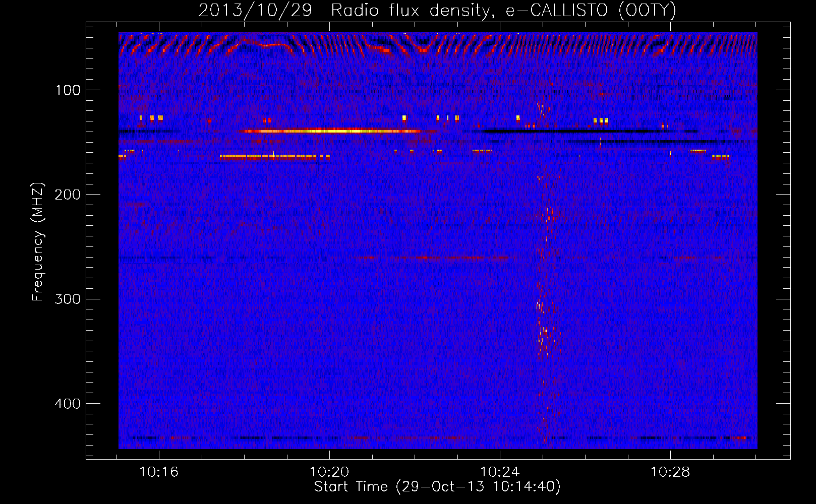Image resolution: width=816 pixels, height=504 pixels.
Task: Click the '10:20' time axis label
Action: click(x=329, y=472)
